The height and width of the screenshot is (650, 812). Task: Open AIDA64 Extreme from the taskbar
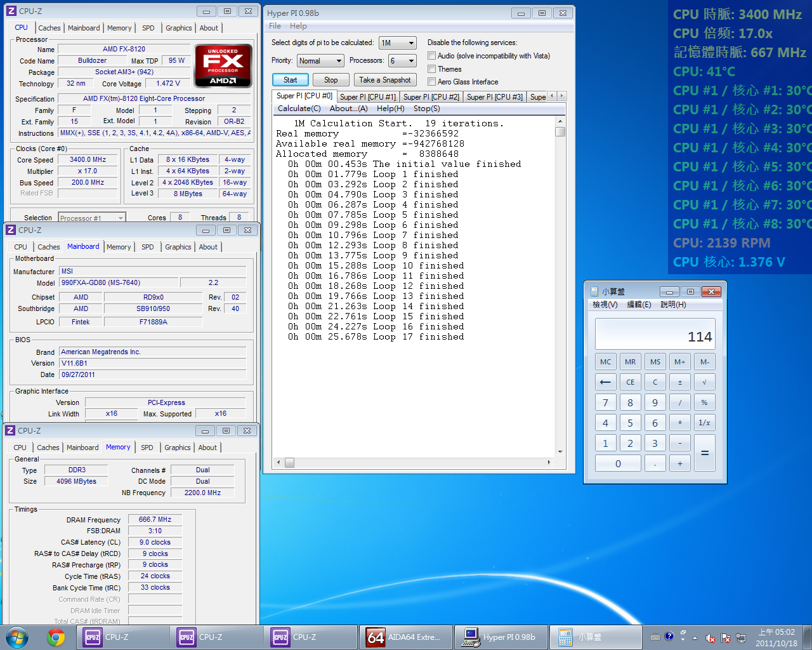pyautogui.click(x=406, y=637)
